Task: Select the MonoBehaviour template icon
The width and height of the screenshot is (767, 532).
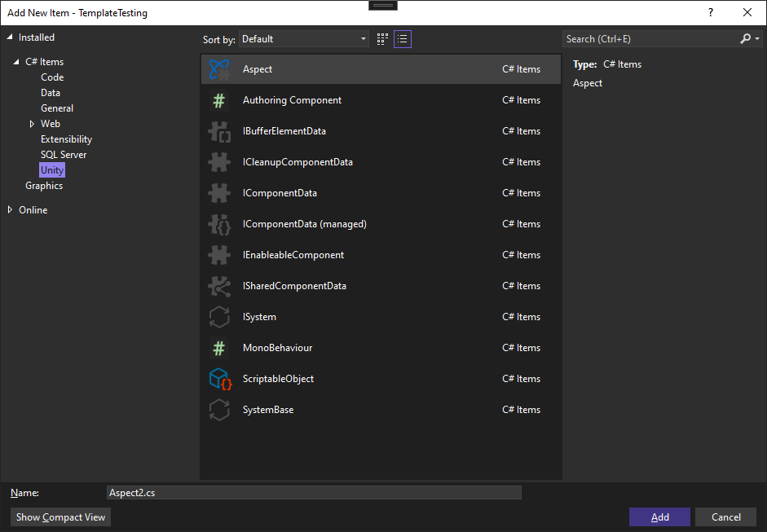Action: tap(218, 347)
